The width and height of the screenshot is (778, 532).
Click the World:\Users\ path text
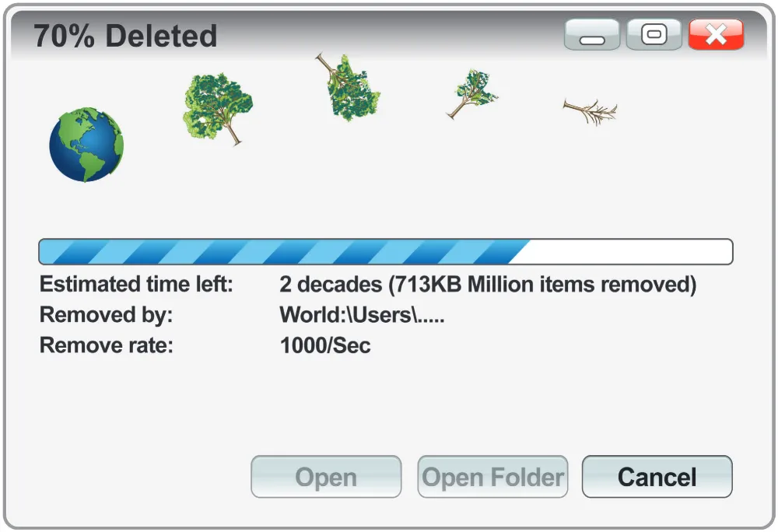coord(362,315)
